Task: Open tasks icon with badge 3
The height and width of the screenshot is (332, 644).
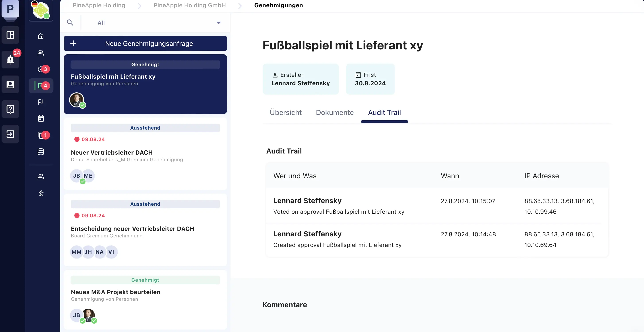Action: (41, 69)
